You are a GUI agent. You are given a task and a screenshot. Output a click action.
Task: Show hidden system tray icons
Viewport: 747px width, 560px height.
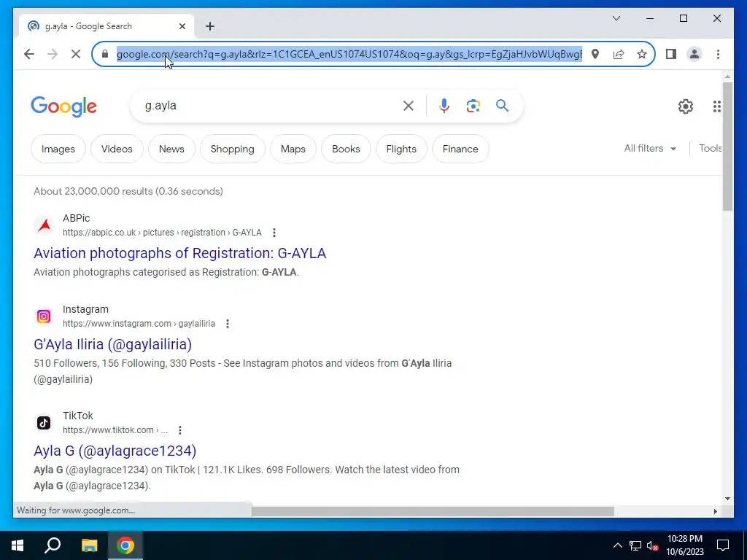point(617,545)
